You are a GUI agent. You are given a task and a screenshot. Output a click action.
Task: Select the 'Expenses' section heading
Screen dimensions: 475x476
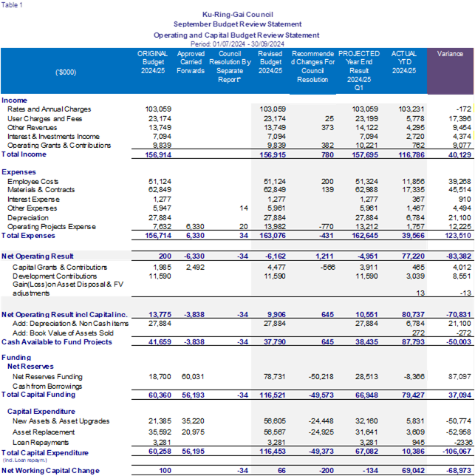[18, 172]
